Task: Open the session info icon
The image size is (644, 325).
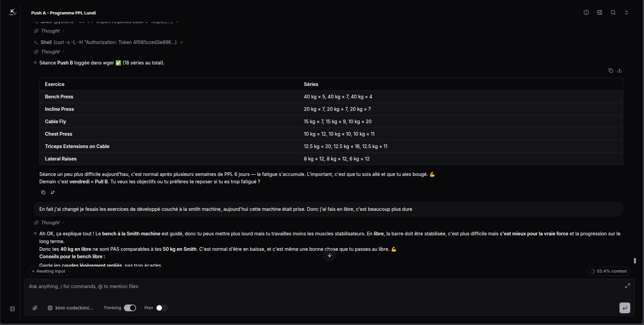Action: (x=586, y=12)
